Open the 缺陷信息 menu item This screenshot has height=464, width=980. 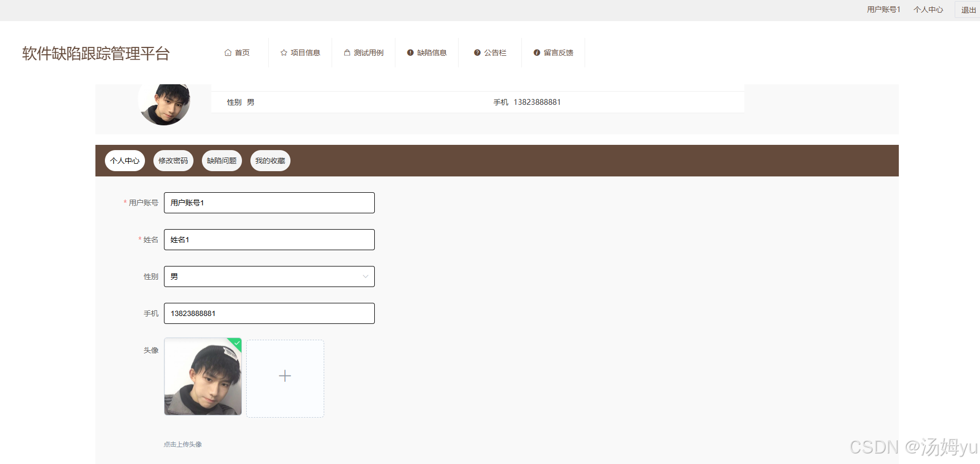coord(427,53)
